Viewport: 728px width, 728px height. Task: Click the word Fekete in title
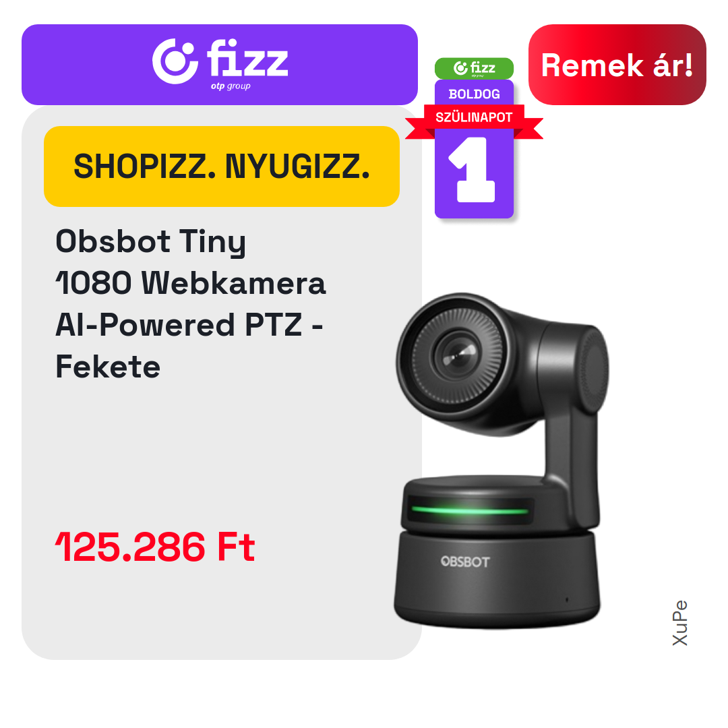pos(108,367)
